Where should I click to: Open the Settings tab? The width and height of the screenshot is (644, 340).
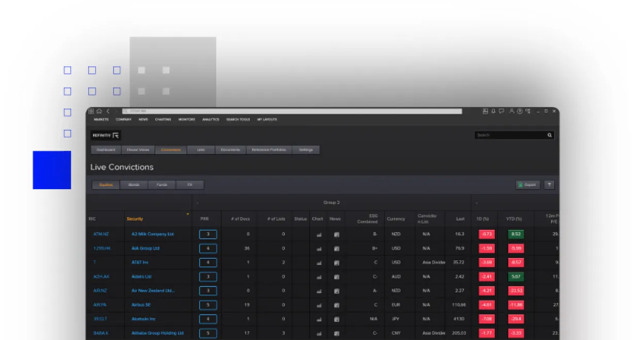[306, 150]
